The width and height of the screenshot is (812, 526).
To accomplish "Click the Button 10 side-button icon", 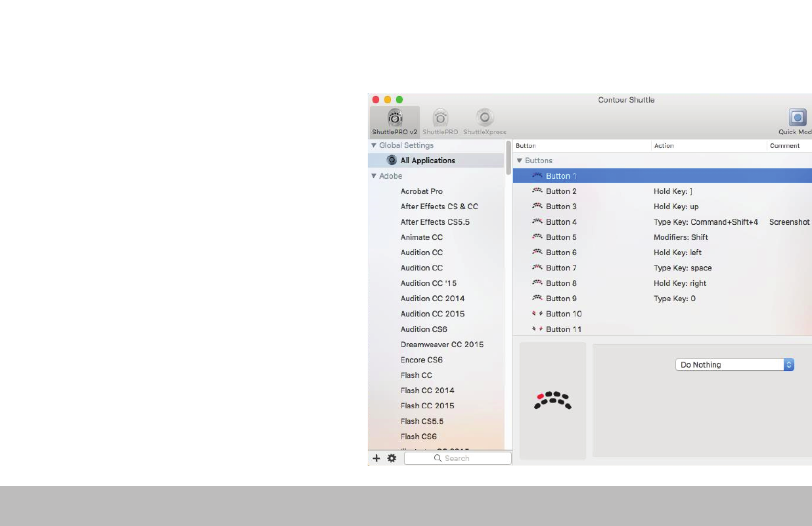I will 537,314.
